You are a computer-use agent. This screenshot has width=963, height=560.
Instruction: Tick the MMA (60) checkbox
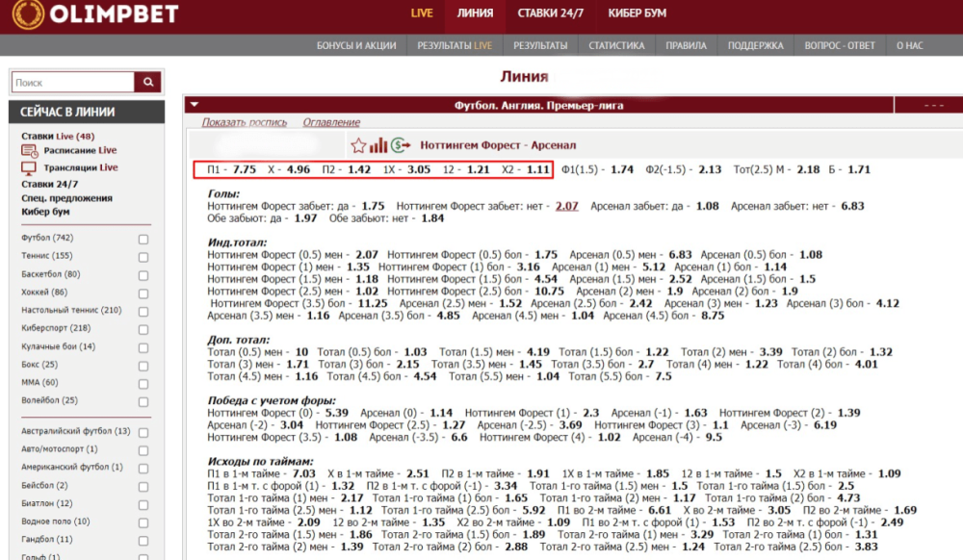143,384
